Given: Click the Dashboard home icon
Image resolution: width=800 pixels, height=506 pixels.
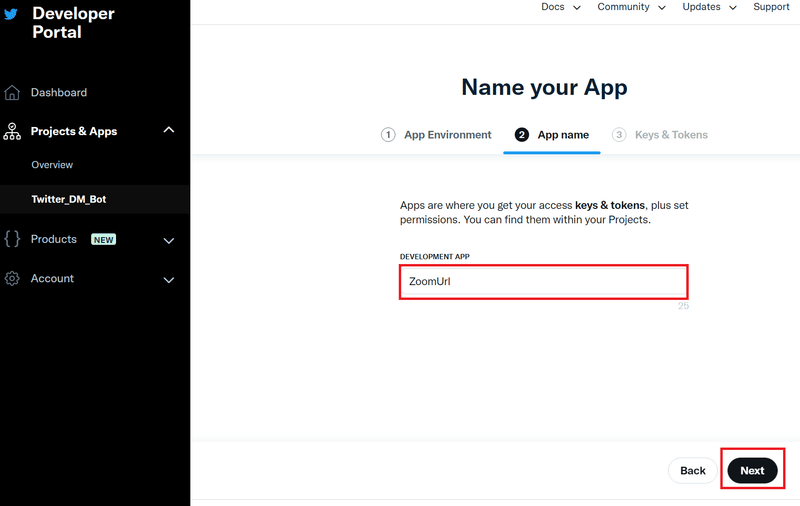Looking at the screenshot, I should 12,93.
